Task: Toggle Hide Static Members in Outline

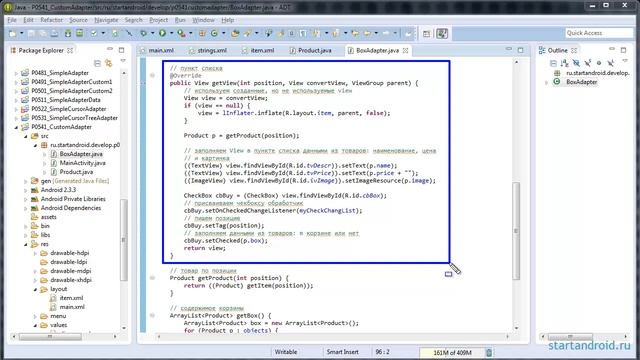Action: (x=587, y=63)
